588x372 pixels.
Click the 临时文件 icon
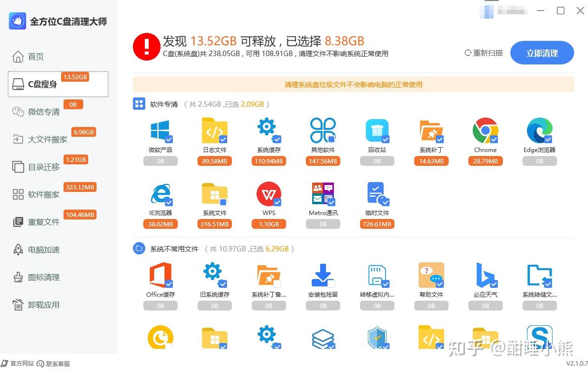coord(378,194)
